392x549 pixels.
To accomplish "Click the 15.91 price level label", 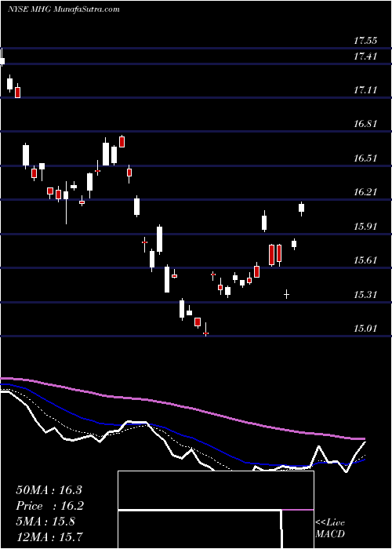I will click(x=365, y=226).
